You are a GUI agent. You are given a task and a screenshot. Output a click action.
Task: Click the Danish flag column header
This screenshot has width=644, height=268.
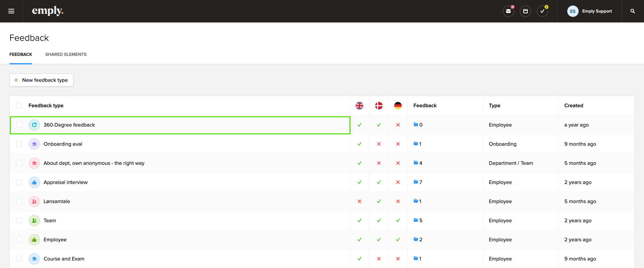tap(379, 106)
